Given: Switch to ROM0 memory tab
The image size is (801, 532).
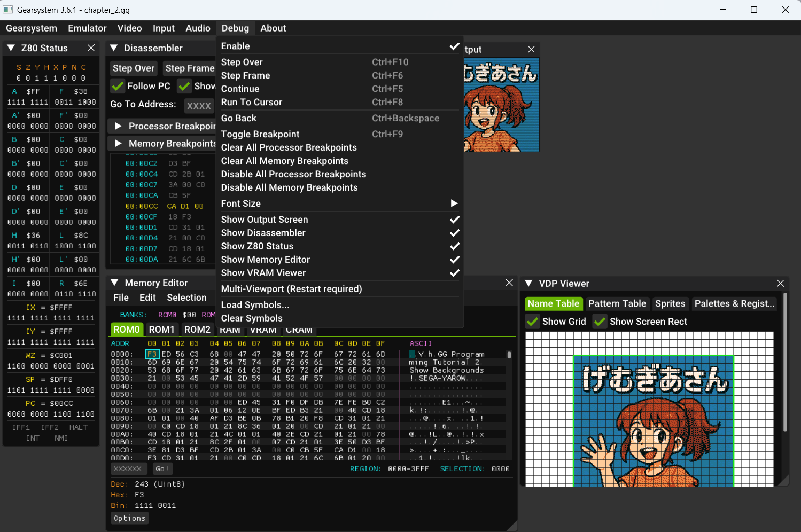Looking at the screenshot, I should coord(127,330).
